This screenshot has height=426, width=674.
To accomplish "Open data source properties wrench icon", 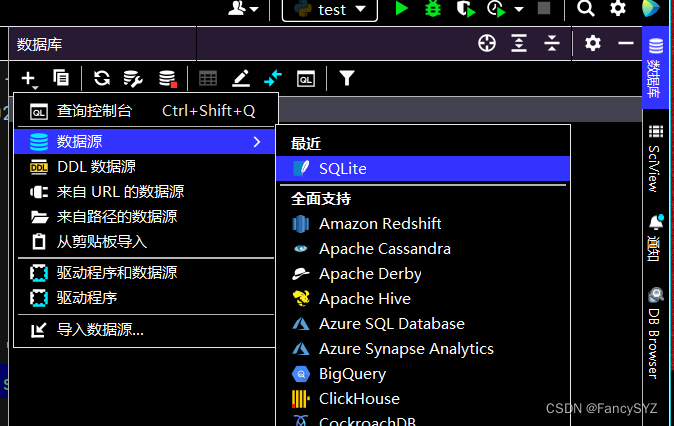I will (133, 79).
